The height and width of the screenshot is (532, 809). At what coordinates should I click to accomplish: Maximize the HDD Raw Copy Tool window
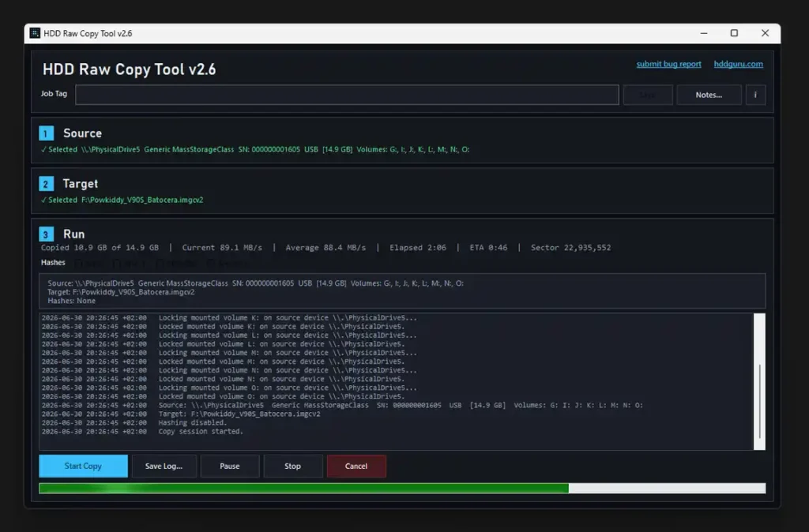(x=734, y=33)
